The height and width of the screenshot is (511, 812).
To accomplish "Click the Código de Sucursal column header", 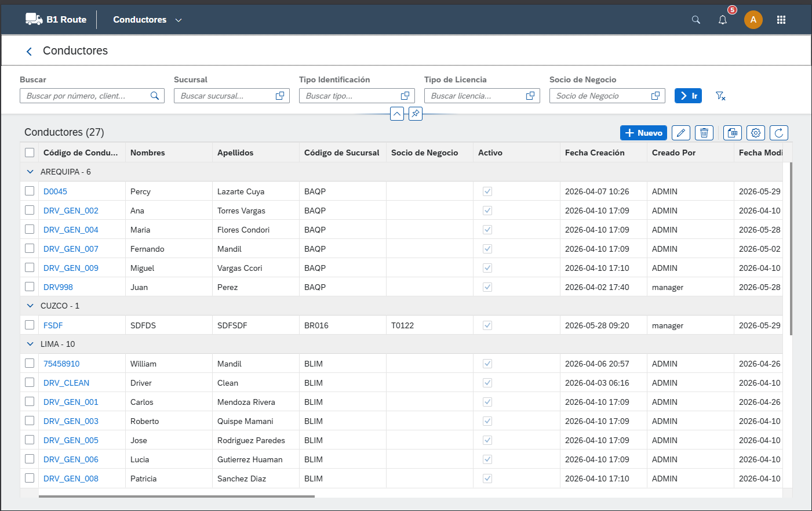I will tap(343, 153).
